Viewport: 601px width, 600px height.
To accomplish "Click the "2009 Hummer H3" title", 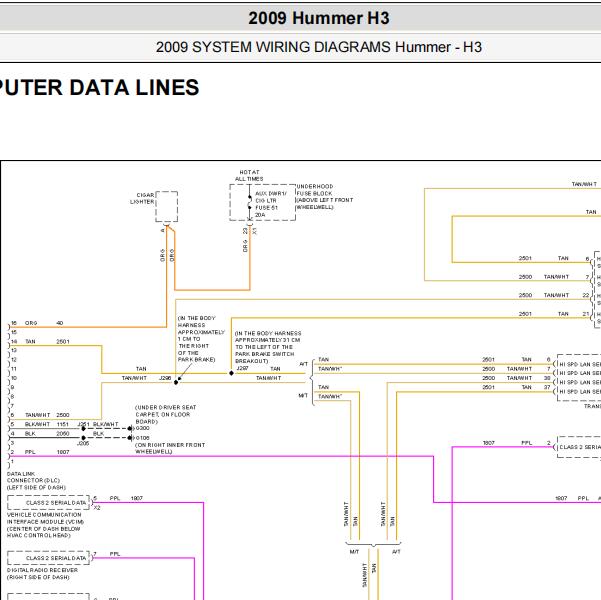I will point(319,18).
